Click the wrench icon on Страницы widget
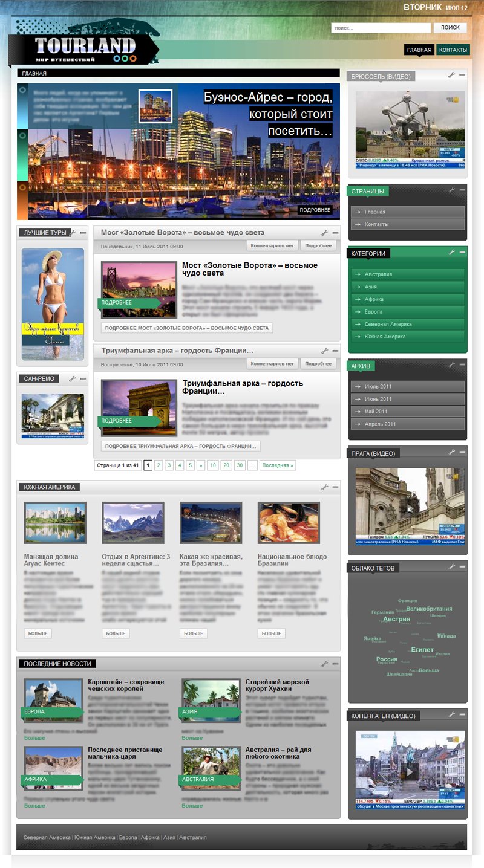The image size is (484, 868). point(451,190)
